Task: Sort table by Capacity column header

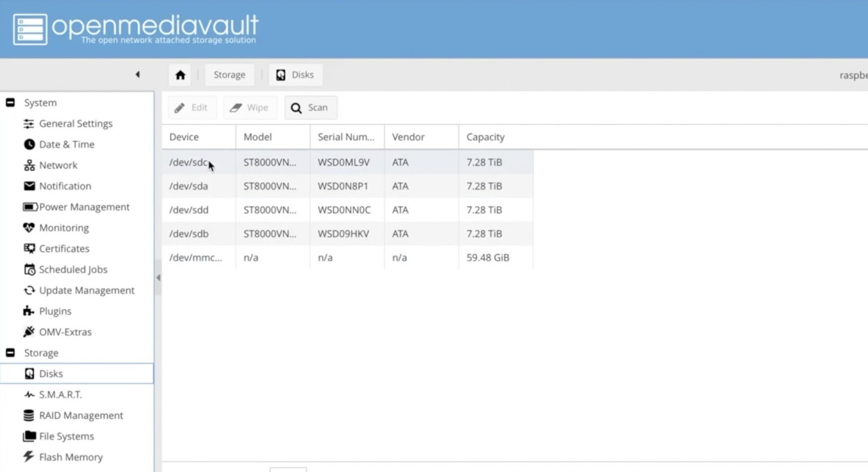Action: pos(485,137)
